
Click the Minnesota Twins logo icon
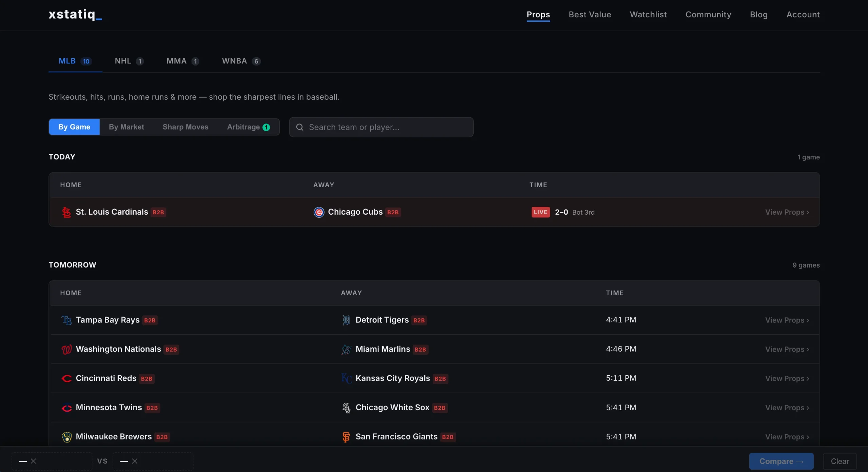point(66,408)
